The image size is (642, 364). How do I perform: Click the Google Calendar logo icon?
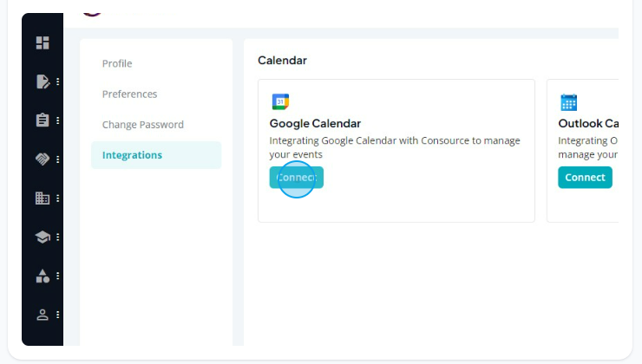pos(280,102)
